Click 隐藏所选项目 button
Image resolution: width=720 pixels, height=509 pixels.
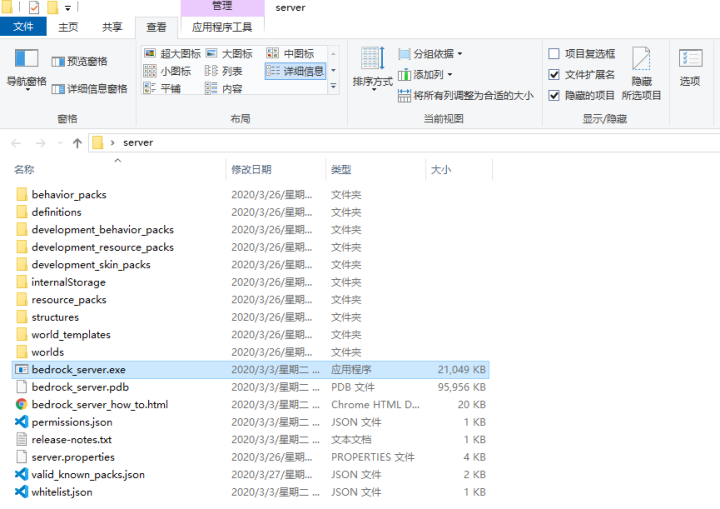(641, 74)
